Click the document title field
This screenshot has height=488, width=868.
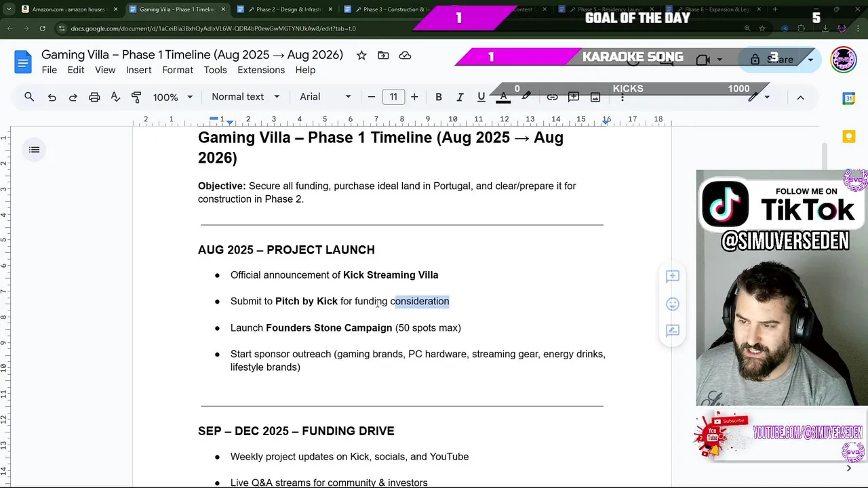click(192, 55)
